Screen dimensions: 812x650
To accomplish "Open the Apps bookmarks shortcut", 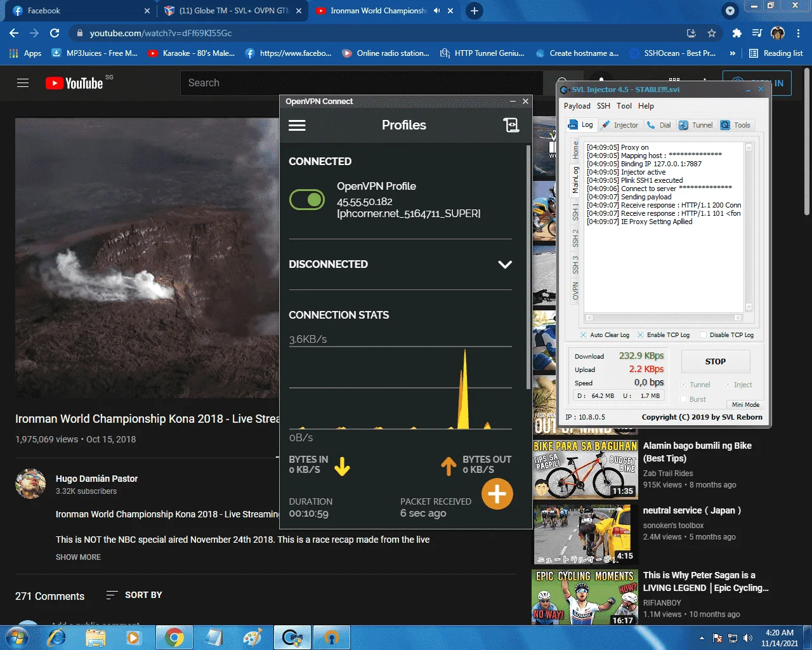I will [26, 53].
